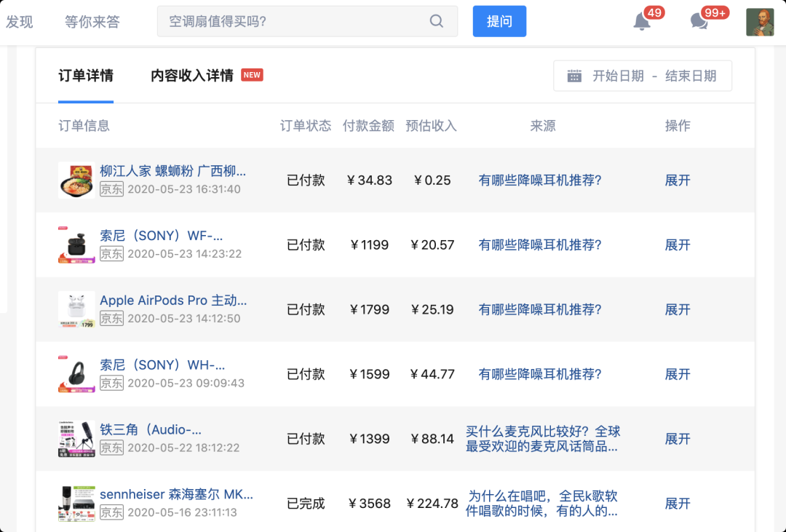This screenshot has height=532, width=786.
Task: Open 等你来答 in the top navigation
Action: coord(92,22)
